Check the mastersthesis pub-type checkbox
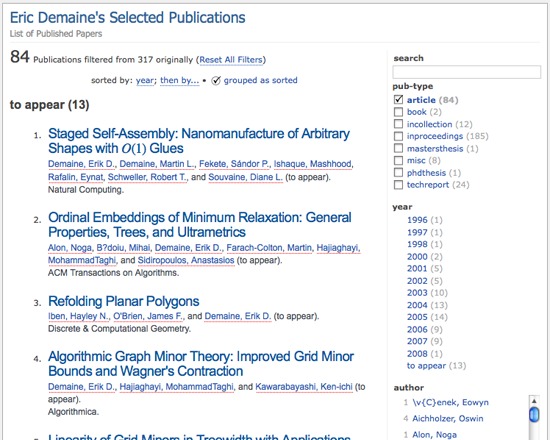 tap(398, 148)
